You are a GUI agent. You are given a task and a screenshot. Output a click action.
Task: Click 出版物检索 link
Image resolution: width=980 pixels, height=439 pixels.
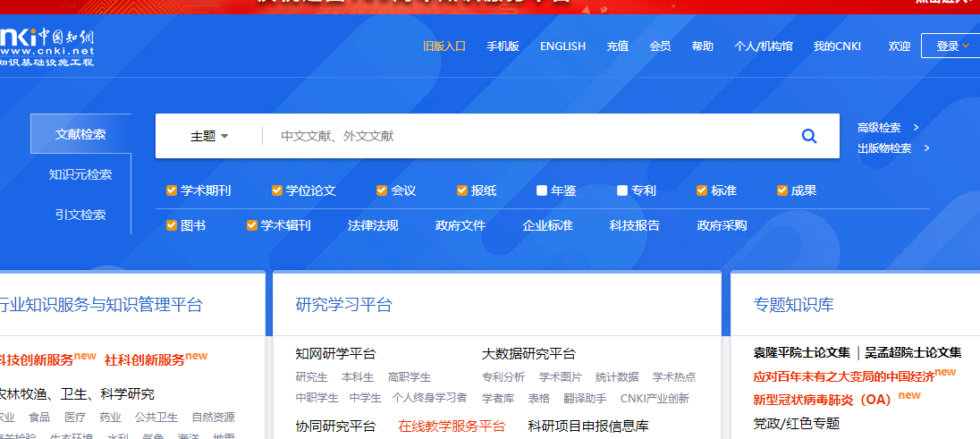coord(884,148)
